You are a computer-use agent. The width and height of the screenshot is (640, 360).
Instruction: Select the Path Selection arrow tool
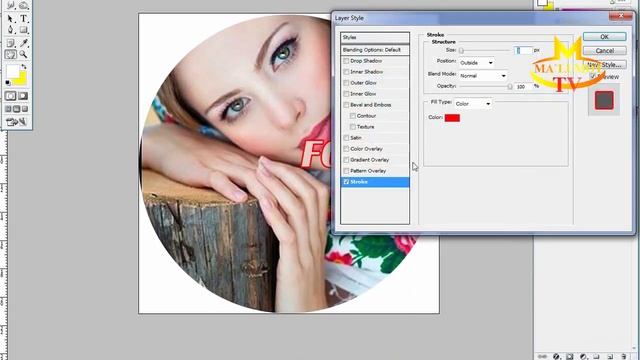coord(10,19)
